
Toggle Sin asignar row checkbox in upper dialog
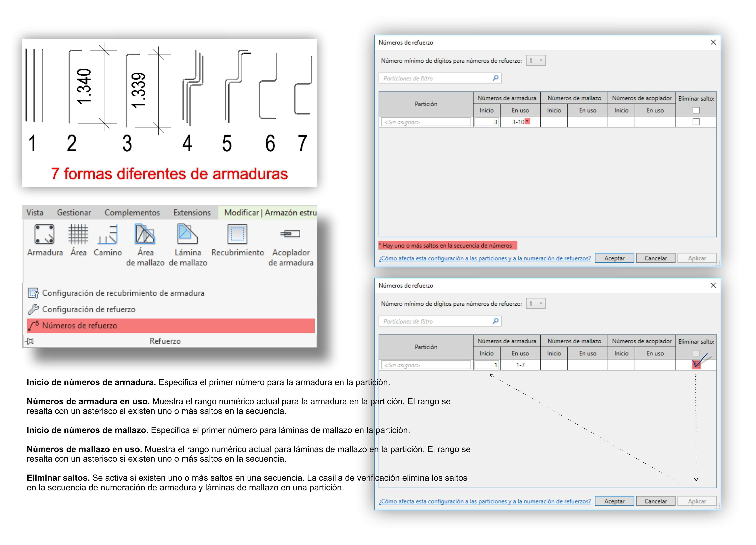(696, 122)
